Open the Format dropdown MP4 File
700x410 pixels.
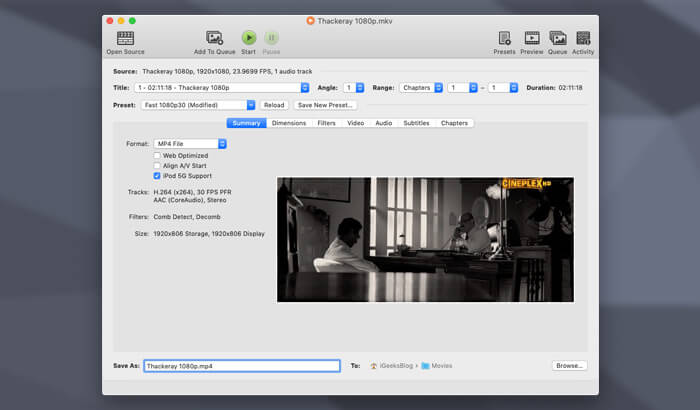tap(190, 144)
